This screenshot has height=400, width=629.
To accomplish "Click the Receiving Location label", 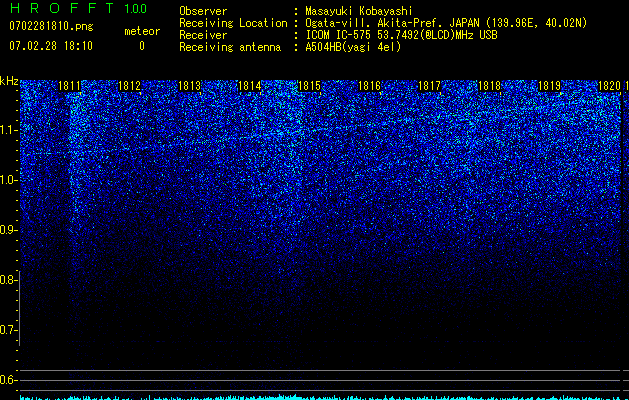I will (233, 23).
